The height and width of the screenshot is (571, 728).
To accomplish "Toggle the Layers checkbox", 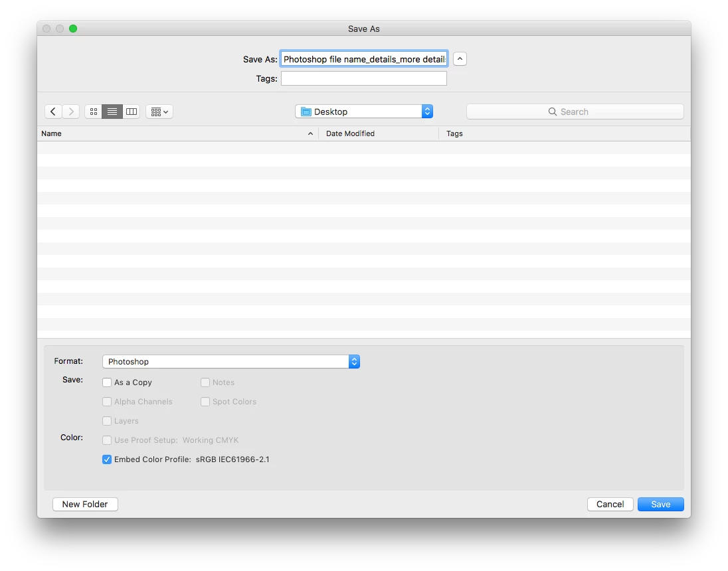I will click(x=107, y=421).
